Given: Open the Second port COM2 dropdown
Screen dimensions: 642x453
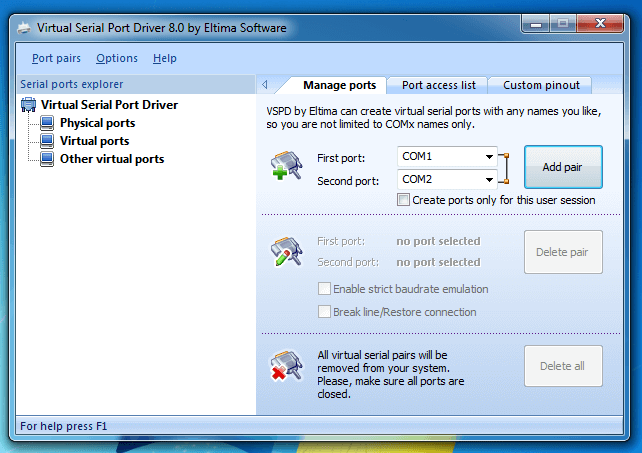Looking at the screenshot, I should (489, 180).
